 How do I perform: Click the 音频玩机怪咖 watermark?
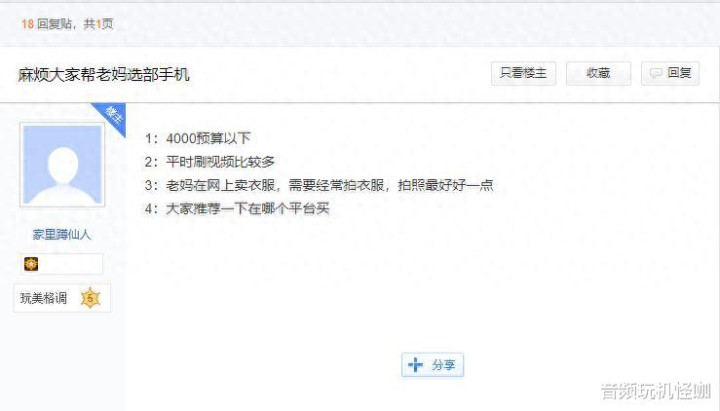tap(656, 391)
